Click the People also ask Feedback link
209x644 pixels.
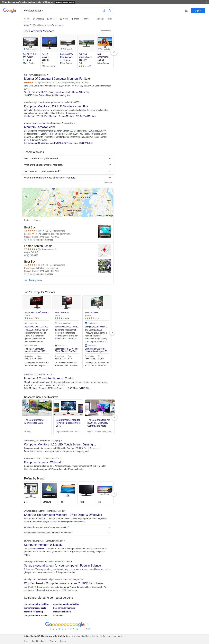click(x=108, y=183)
